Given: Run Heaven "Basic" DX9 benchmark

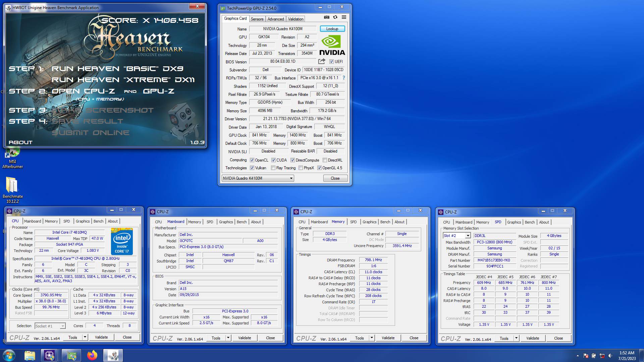Looking at the screenshot, I should [117, 69].
